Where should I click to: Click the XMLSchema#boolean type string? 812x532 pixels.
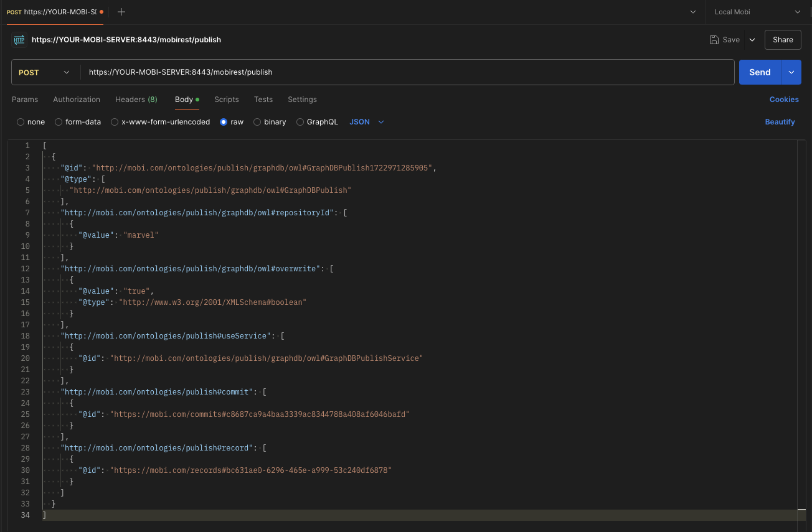(213, 302)
